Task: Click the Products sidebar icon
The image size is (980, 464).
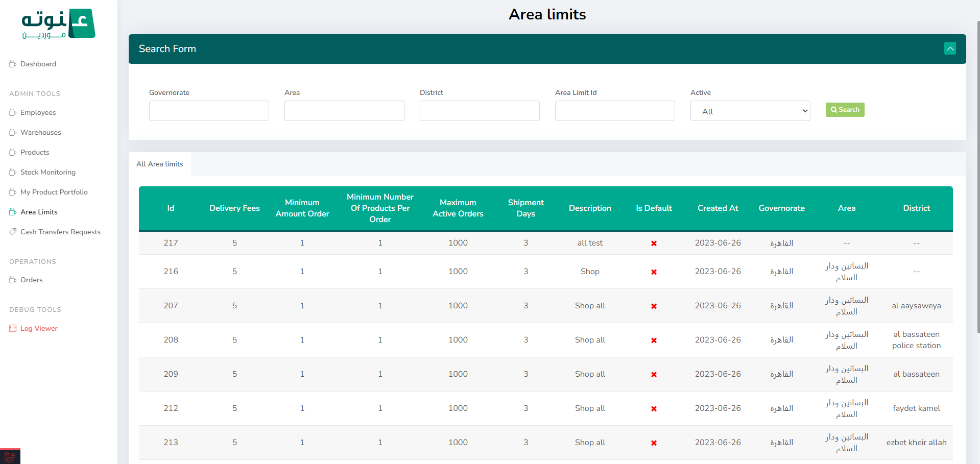Action: point(13,152)
